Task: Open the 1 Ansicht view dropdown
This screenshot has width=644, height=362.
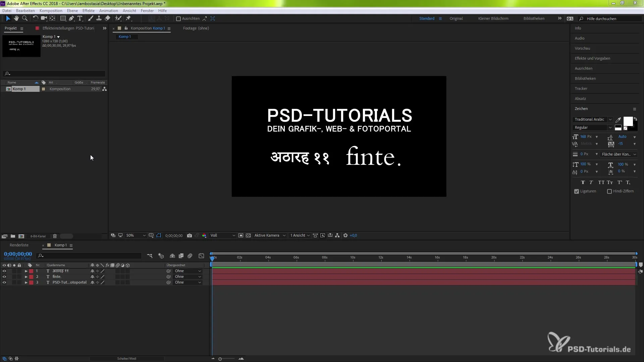Action: click(x=300, y=236)
